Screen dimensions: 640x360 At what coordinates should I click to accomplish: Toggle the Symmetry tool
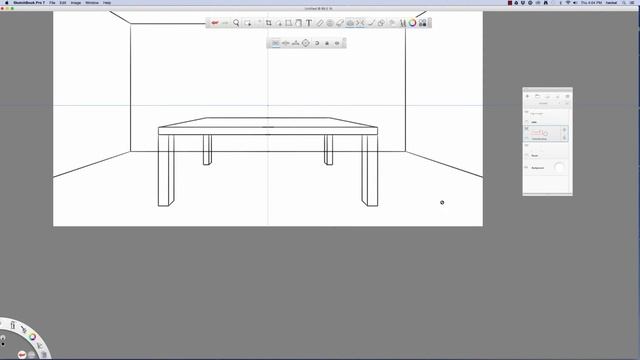360,23
